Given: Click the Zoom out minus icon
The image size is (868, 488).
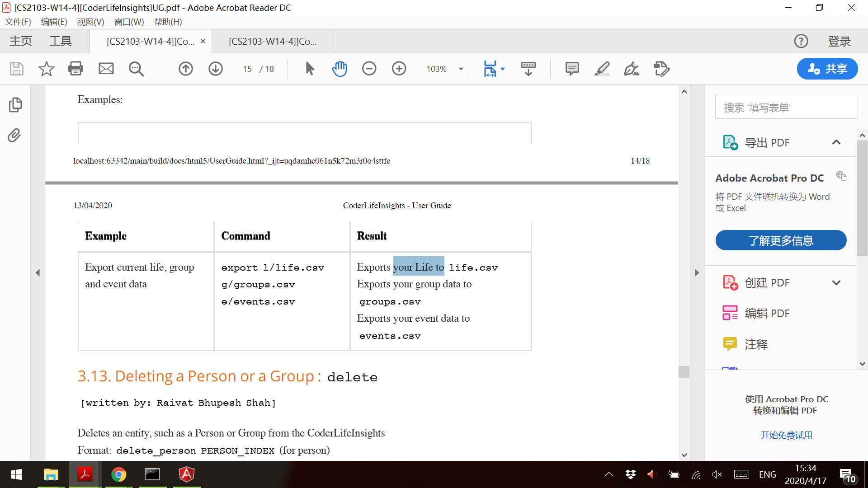Looking at the screenshot, I should (x=369, y=69).
